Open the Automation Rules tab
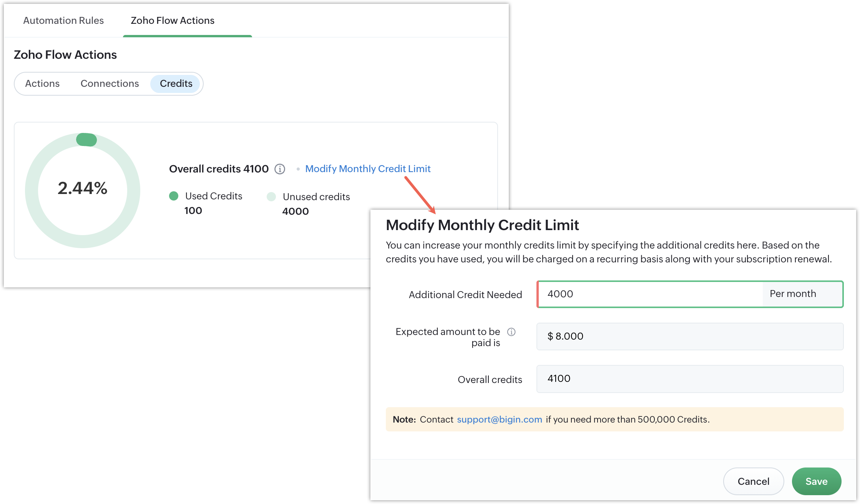The image size is (860, 504). click(x=63, y=20)
